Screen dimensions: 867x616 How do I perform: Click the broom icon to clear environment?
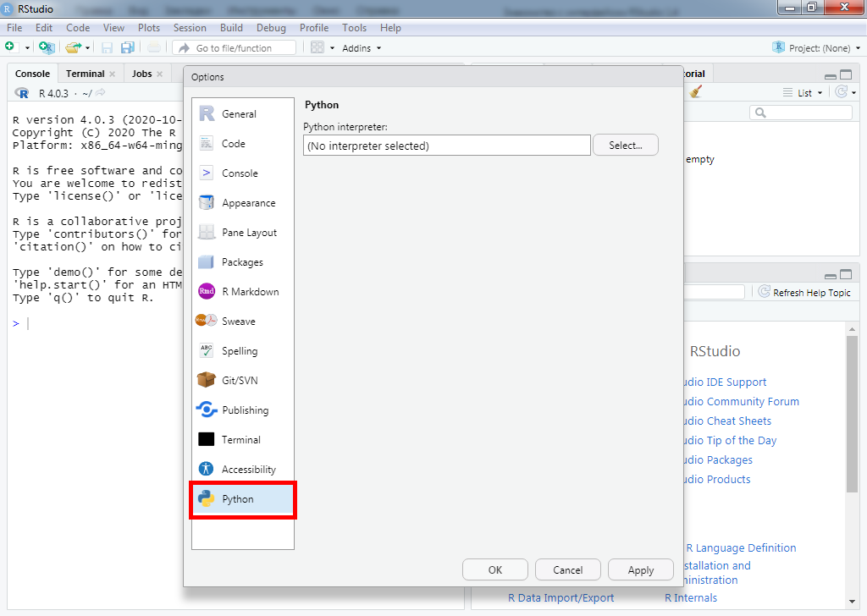[696, 92]
